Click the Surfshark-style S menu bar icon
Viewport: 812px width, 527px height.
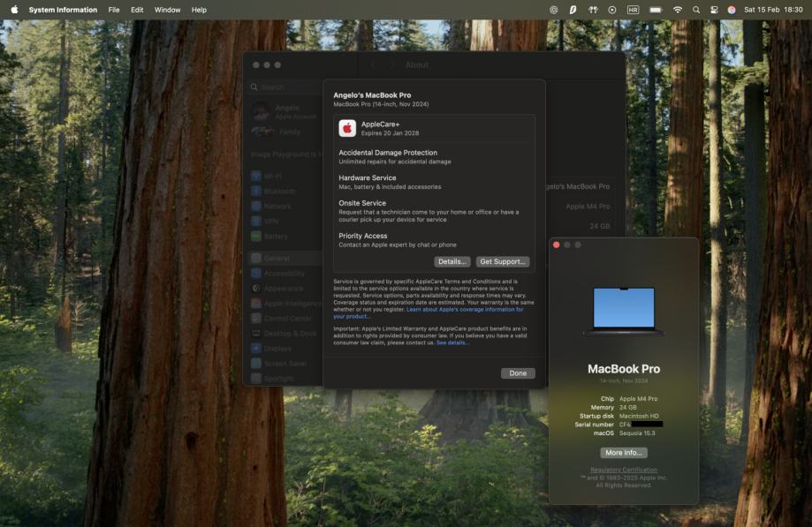coord(573,10)
